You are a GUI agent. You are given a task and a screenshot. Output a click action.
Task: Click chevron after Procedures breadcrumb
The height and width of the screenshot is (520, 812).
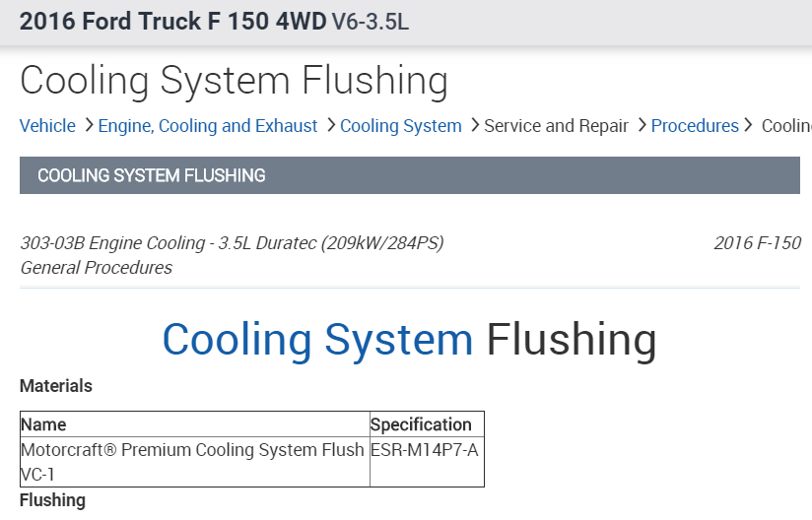(748, 126)
